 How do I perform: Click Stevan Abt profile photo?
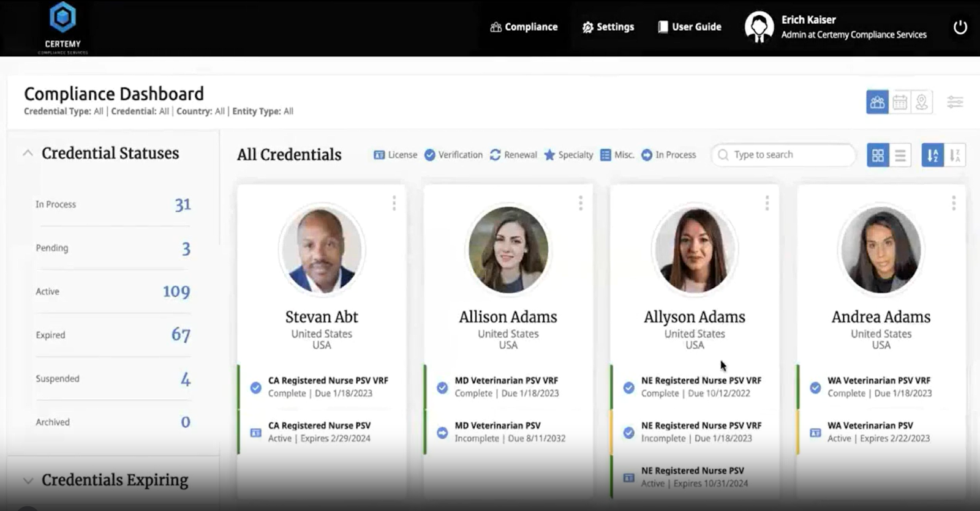click(x=322, y=250)
